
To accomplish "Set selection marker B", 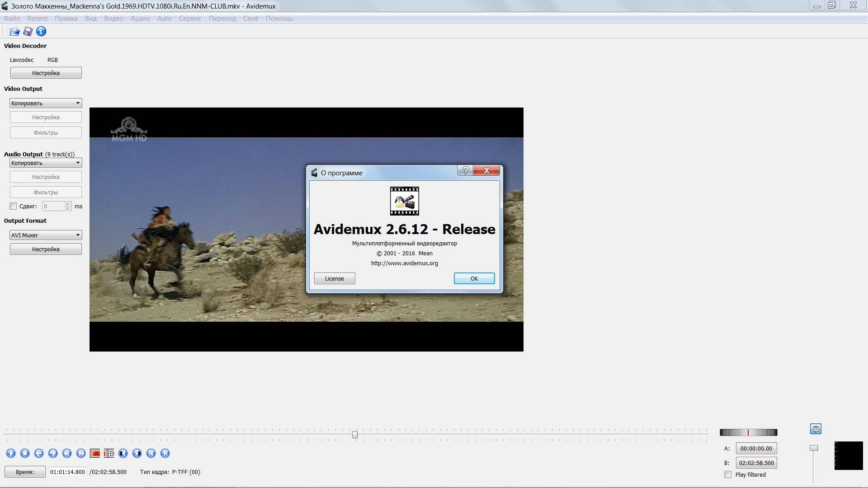I will 109,453.
